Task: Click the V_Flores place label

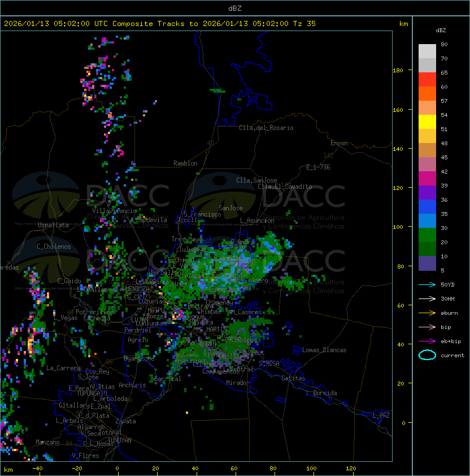Action: click(x=85, y=456)
